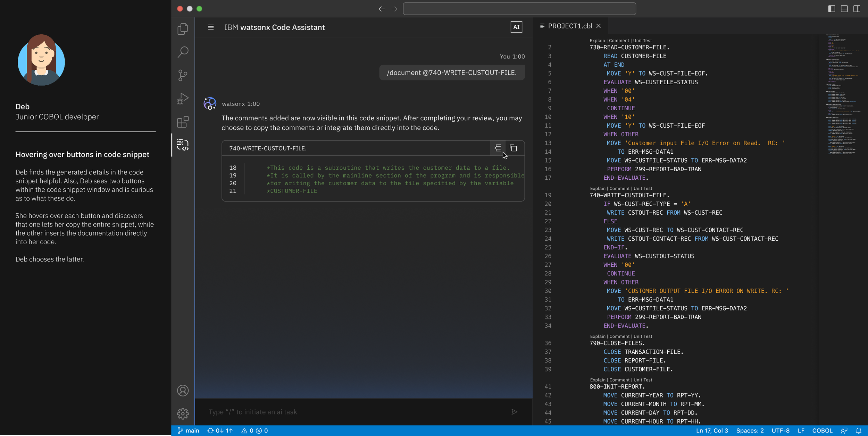Open the Search view in activity bar
The image size is (868, 436).
(x=183, y=52)
